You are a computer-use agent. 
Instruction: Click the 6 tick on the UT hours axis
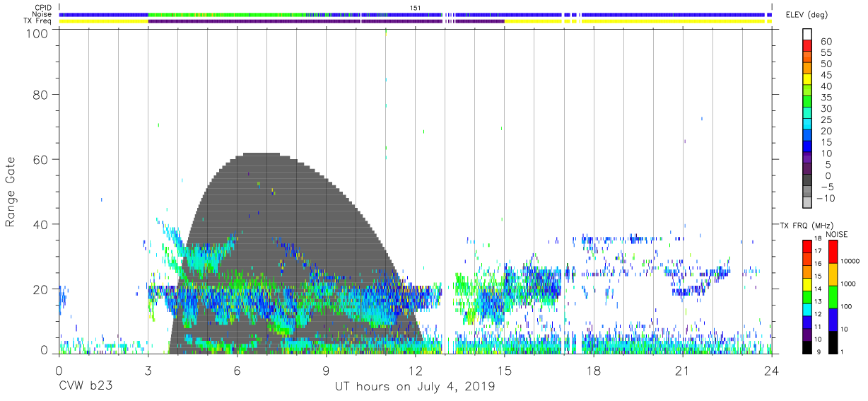point(237,370)
